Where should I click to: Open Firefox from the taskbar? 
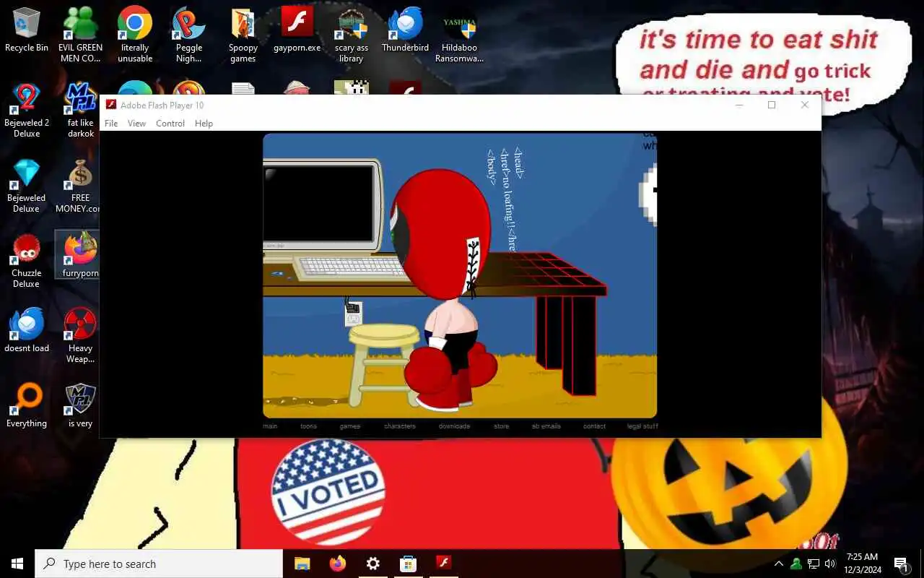point(337,564)
